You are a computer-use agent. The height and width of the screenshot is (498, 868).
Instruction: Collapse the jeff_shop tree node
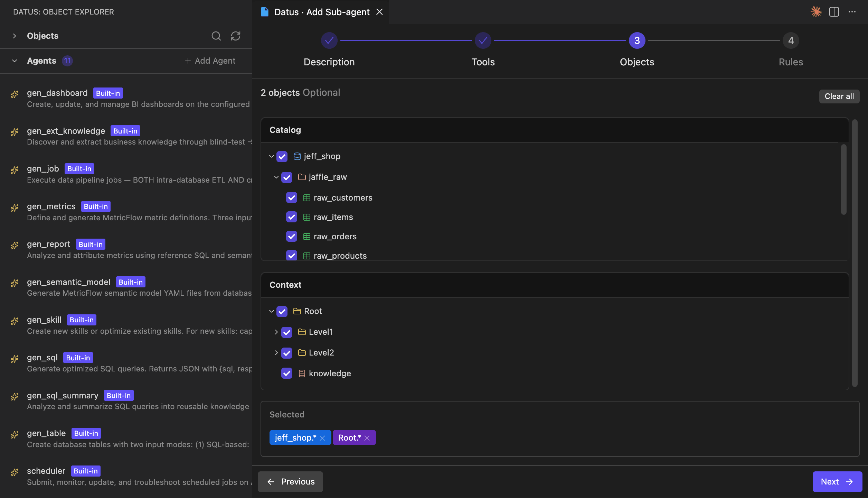(272, 156)
